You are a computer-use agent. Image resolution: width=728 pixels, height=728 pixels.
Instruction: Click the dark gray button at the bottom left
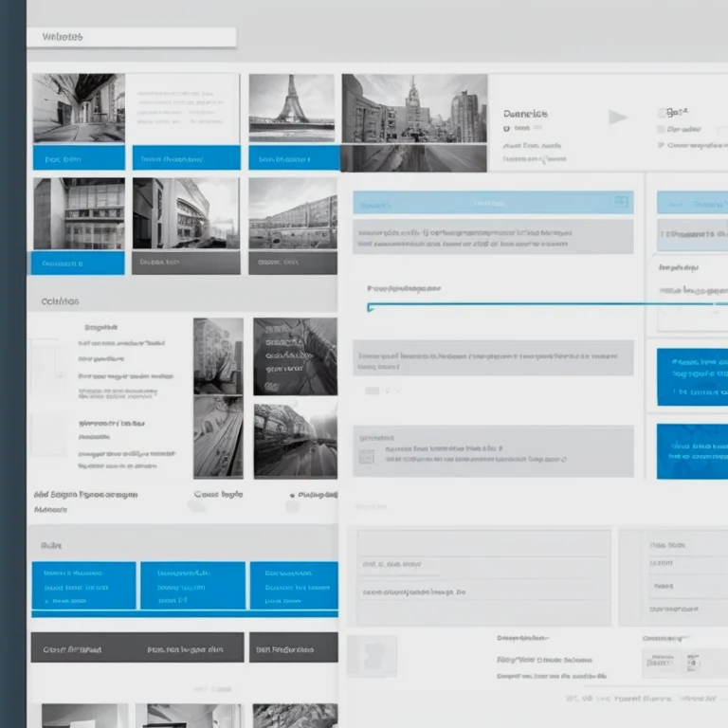click(137, 647)
